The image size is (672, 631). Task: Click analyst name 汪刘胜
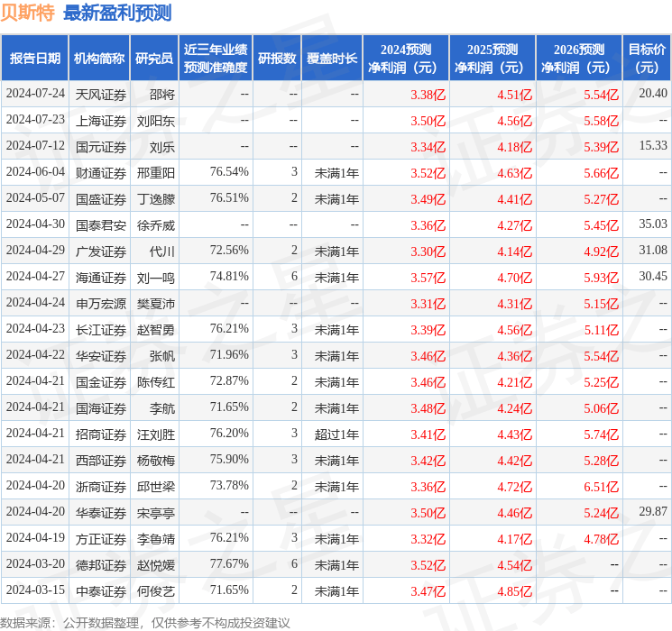(155, 434)
